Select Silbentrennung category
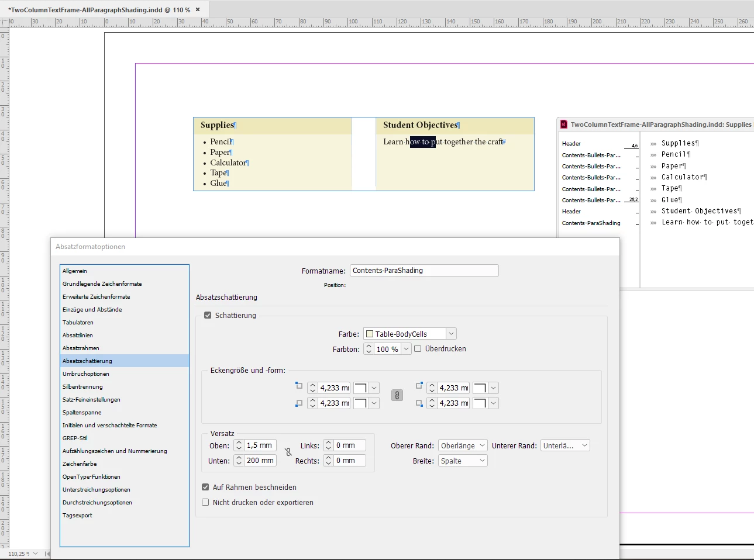The height and width of the screenshot is (560, 754). (125, 387)
